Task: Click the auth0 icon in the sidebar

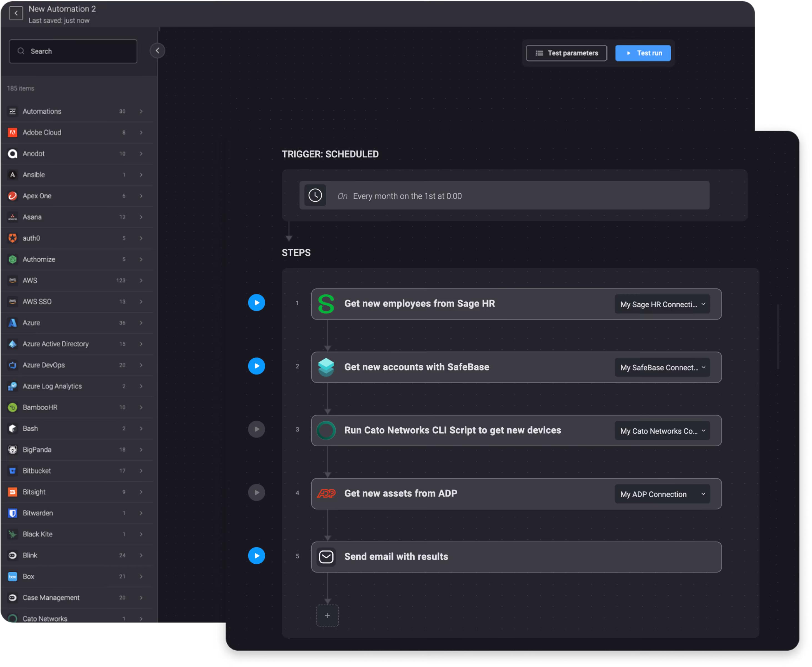Action: [x=13, y=238]
